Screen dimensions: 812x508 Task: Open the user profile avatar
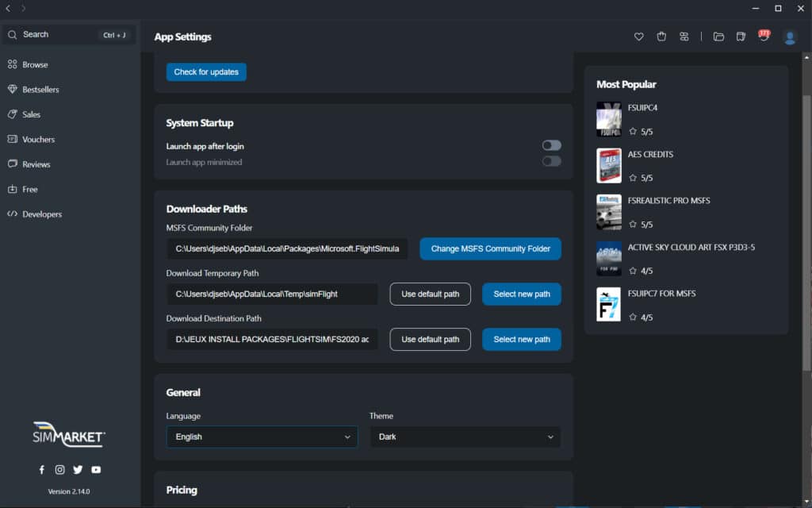coord(790,37)
